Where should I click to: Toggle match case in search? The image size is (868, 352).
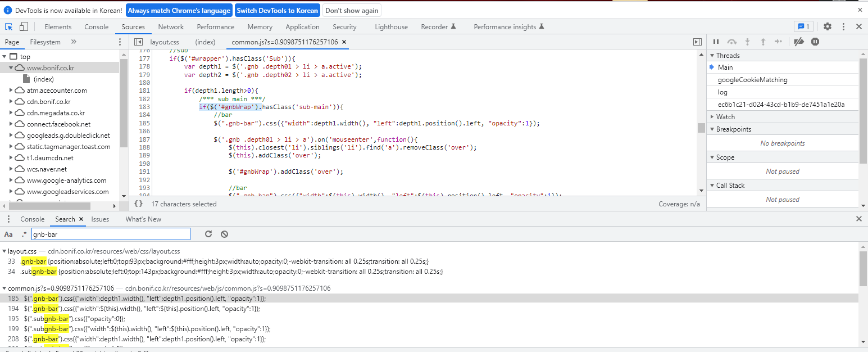coord(8,234)
